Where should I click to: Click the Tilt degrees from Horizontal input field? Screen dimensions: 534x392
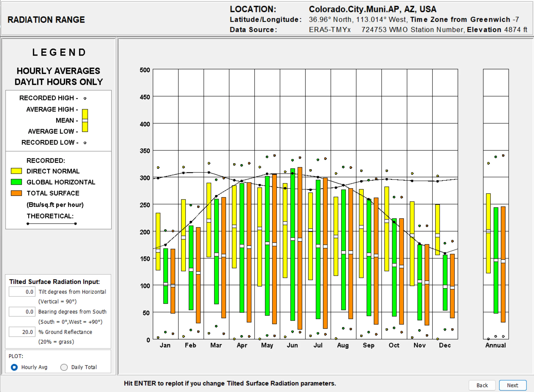pyautogui.click(x=22, y=292)
